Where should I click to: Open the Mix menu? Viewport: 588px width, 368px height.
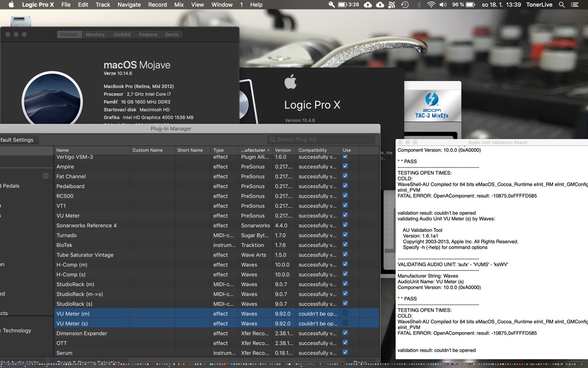[x=179, y=5]
